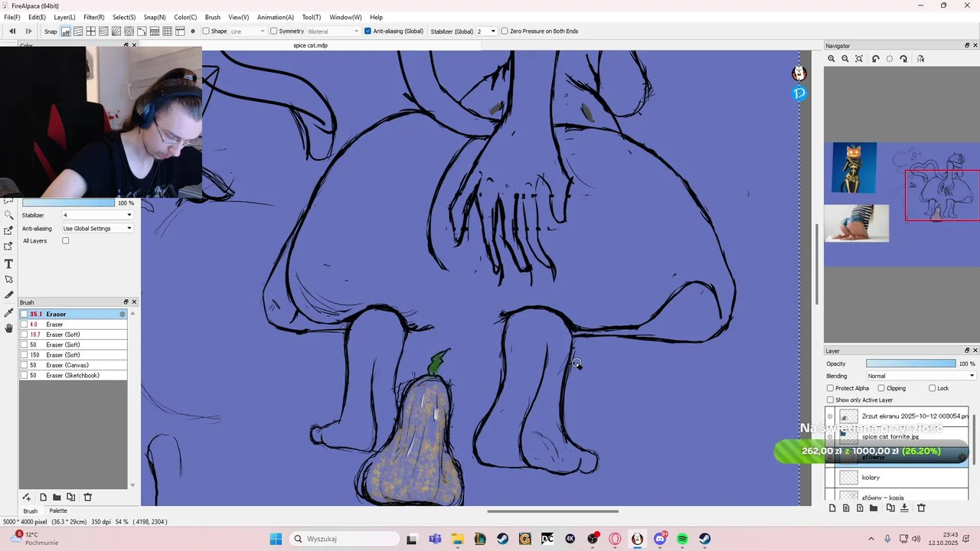Add new brush file icon in Brush panel
Viewport: 980px width, 551px height.
pyautogui.click(x=43, y=497)
